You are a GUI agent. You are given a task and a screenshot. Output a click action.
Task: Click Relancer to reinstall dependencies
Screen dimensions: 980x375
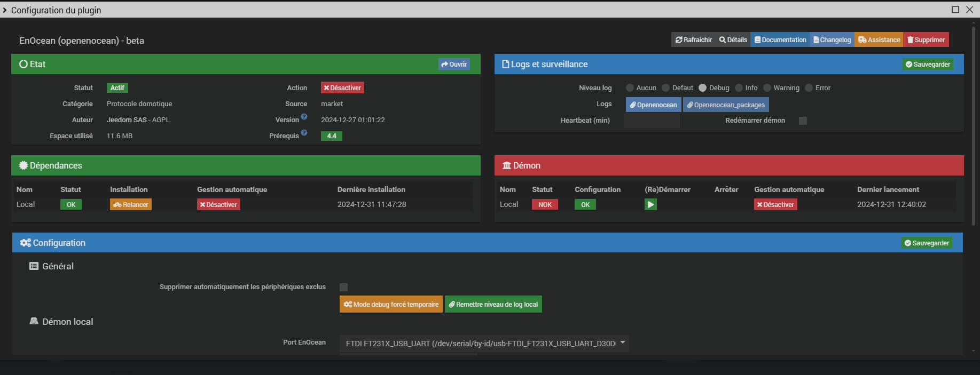(x=131, y=204)
